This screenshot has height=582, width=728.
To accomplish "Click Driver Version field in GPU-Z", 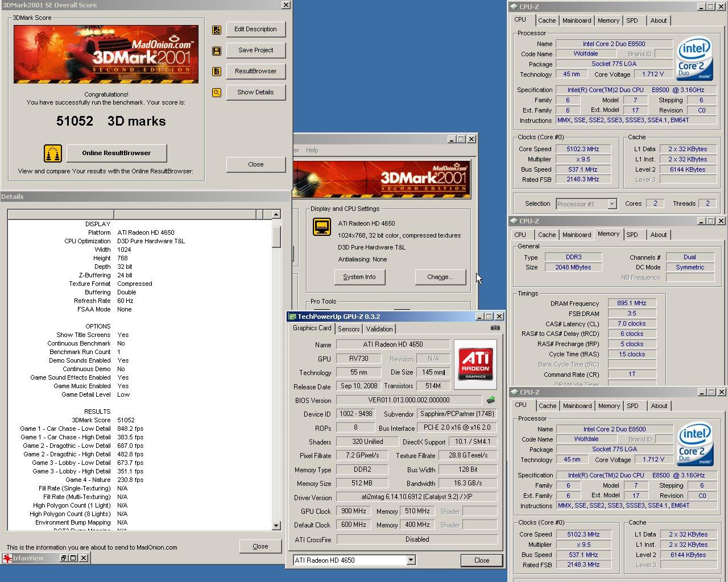I will [416, 497].
